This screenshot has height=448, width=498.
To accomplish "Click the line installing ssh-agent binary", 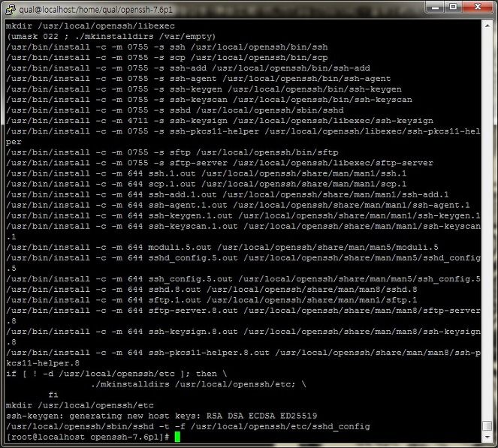I will coord(198,78).
